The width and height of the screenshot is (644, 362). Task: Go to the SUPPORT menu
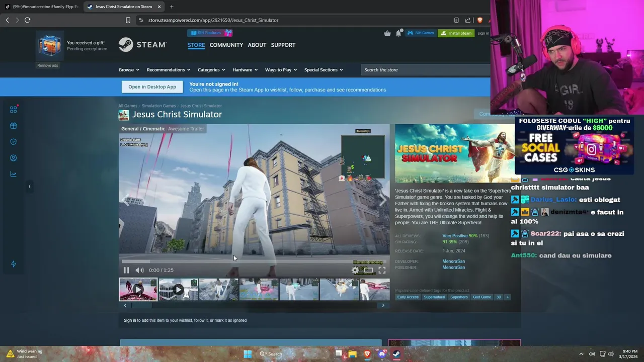(x=283, y=45)
